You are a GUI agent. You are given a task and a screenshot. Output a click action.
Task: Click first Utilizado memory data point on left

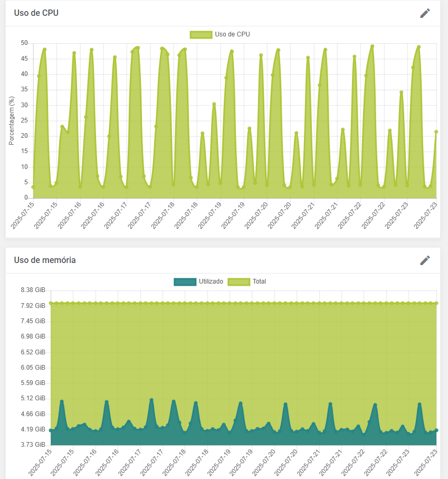(51, 430)
